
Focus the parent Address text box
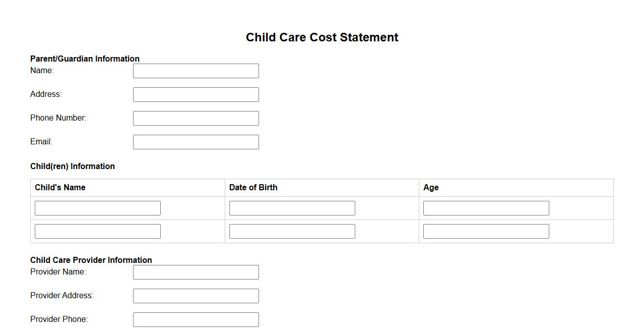[196, 95]
